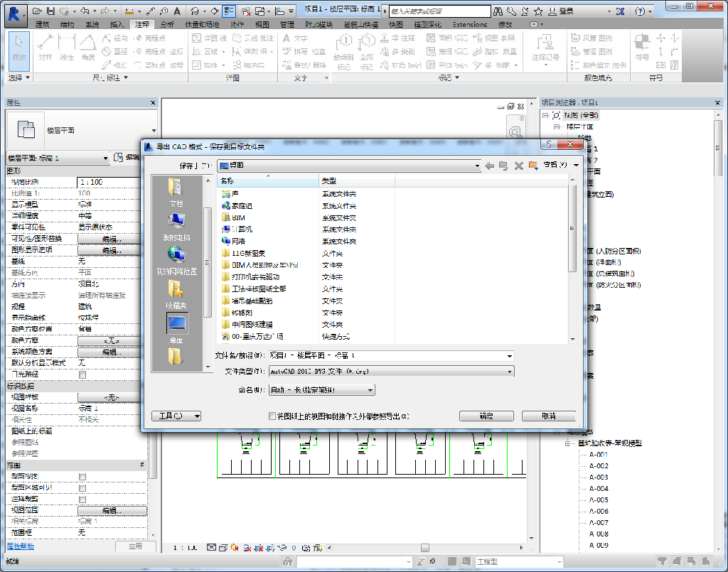The width and height of the screenshot is (728, 572).
Task: Click the Undo arrow in quick access toolbar
Action: point(84,11)
